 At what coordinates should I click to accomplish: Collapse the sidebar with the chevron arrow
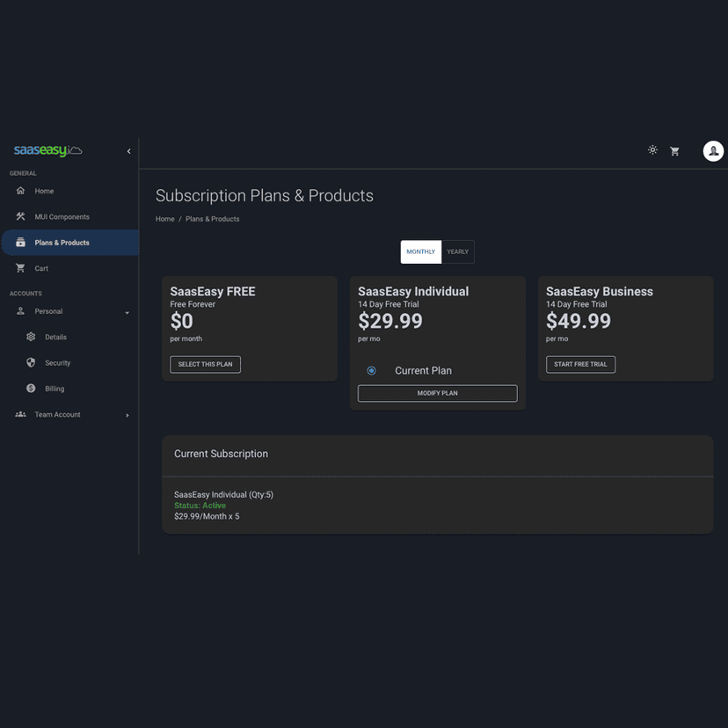(128, 151)
